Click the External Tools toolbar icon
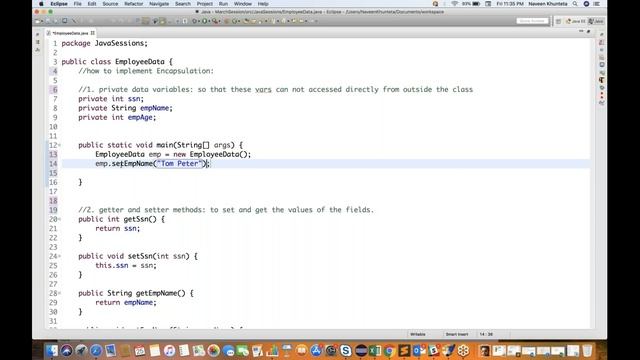The height and width of the screenshot is (360, 640). [x=214, y=21]
